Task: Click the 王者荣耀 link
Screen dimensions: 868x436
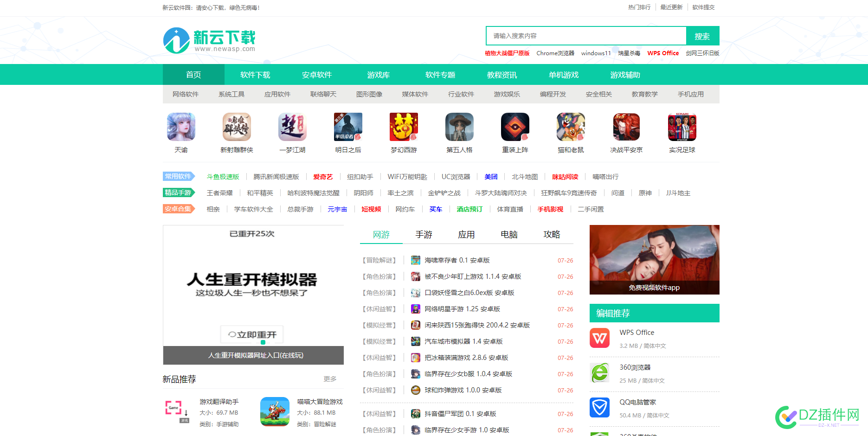Action: [x=220, y=193]
